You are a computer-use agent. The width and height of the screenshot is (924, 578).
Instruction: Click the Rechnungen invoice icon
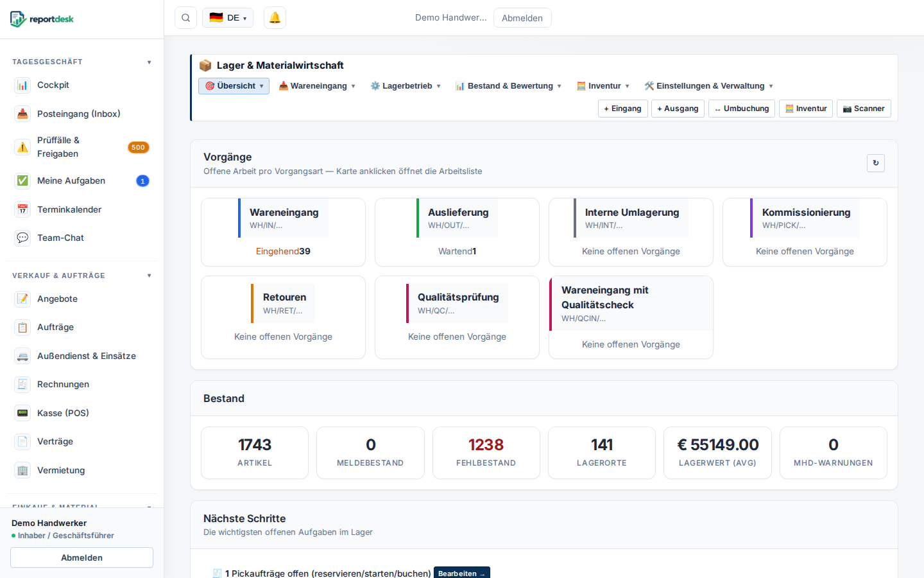pyautogui.click(x=22, y=385)
